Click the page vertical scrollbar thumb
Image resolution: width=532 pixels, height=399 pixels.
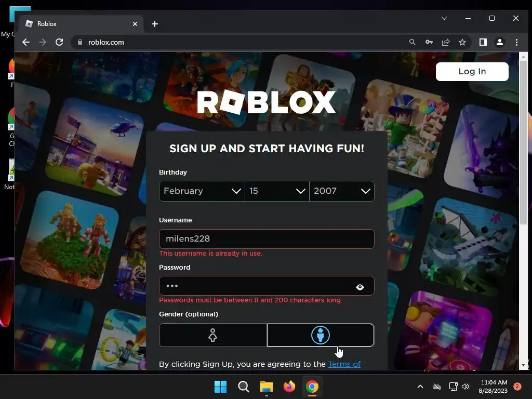tap(523, 142)
